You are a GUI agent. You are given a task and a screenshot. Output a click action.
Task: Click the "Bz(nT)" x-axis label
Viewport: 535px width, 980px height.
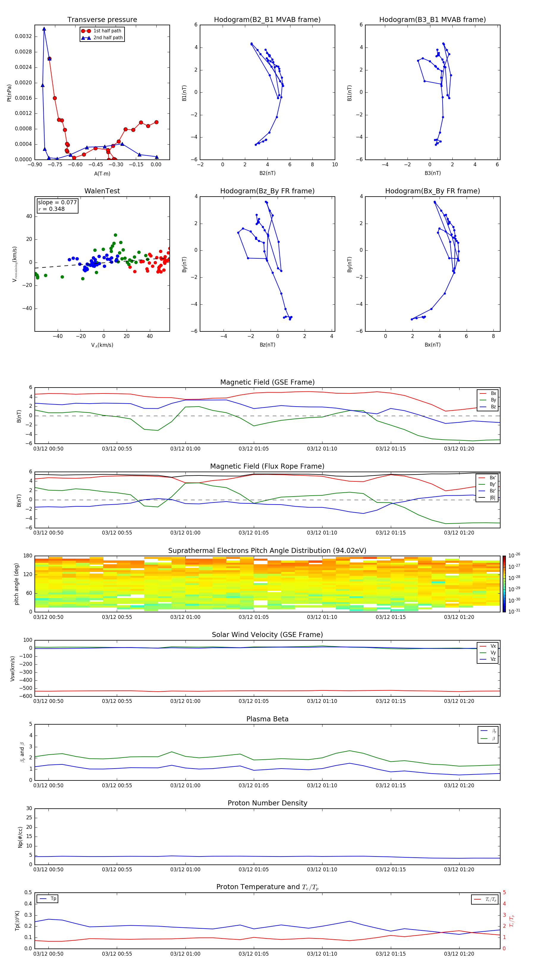coord(267,345)
